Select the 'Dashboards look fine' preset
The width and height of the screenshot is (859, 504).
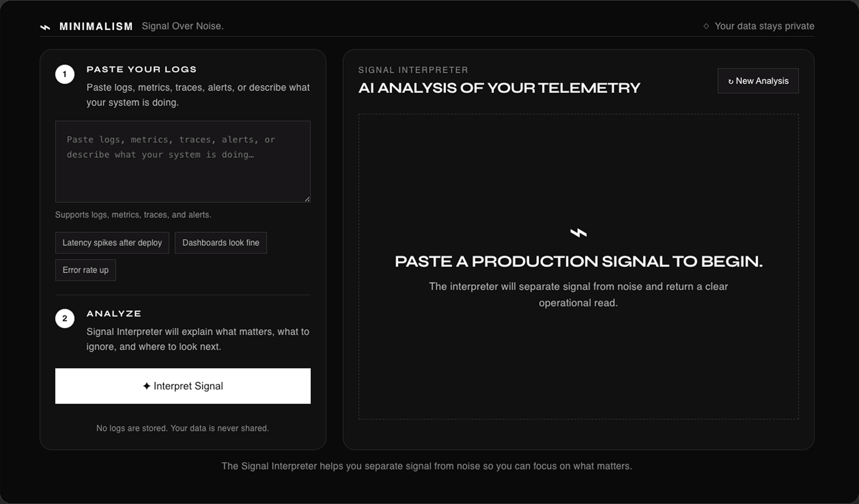[221, 243]
